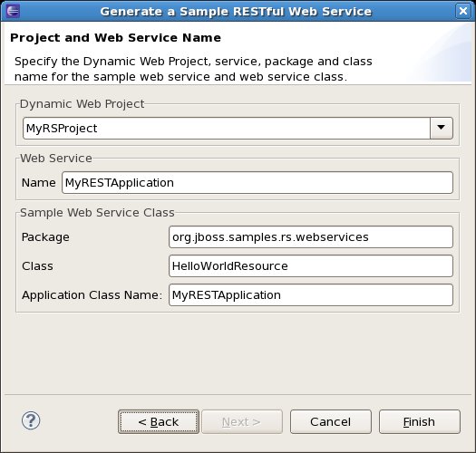Click the Eclipse icon in the title bar
Image resolution: width=476 pixels, height=453 pixels.
13,11
